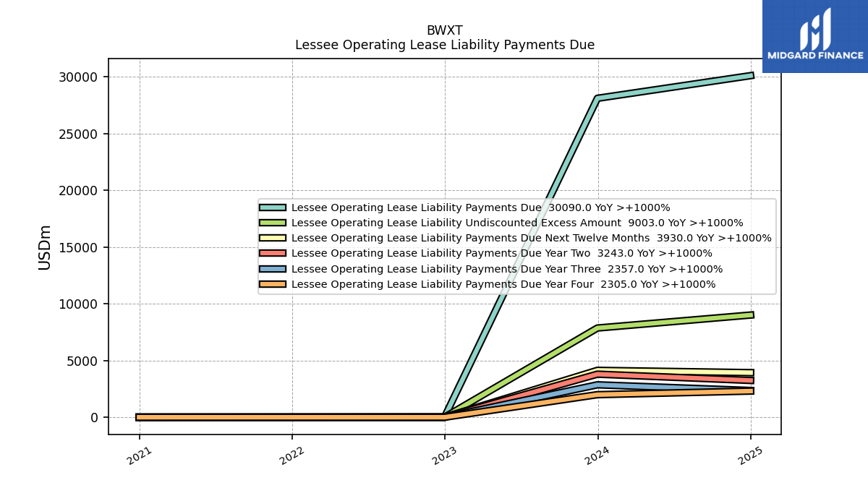Click the subtitle 'Lessee Operating Lease Liability Payments Due'
This screenshot has height=488, width=868.
coord(445,45)
